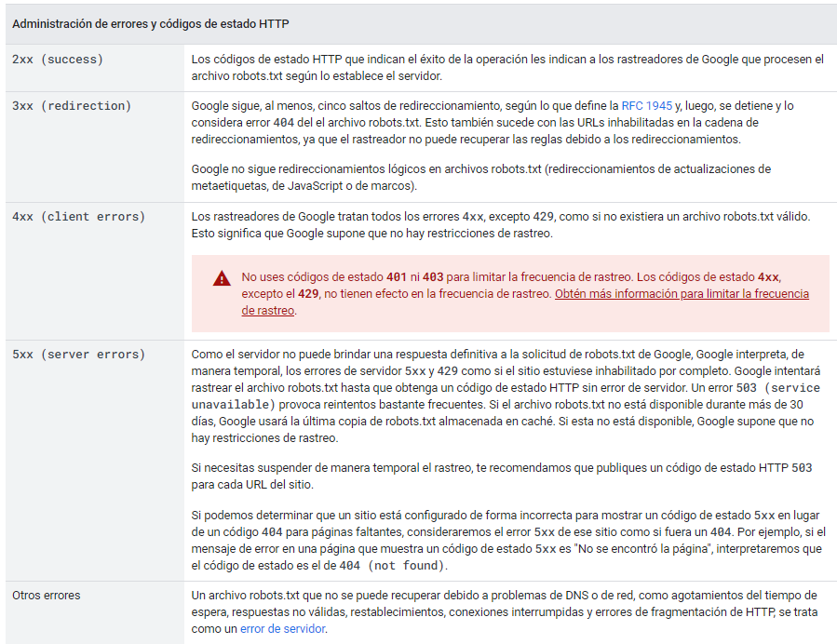This screenshot has width=837, height=644.
Task: Open the RFC 1945 link
Action: click(x=648, y=106)
